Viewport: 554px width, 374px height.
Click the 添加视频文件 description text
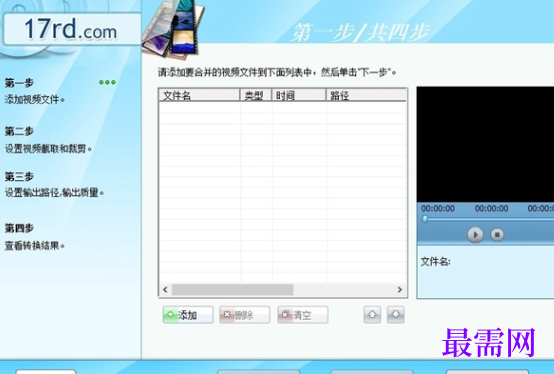(34, 100)
